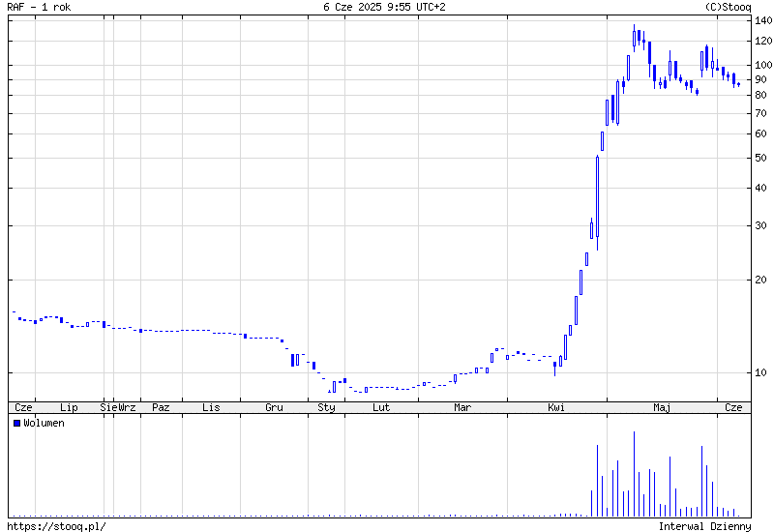Open the https://stooq.pl/ link text

tap(56, 526)
